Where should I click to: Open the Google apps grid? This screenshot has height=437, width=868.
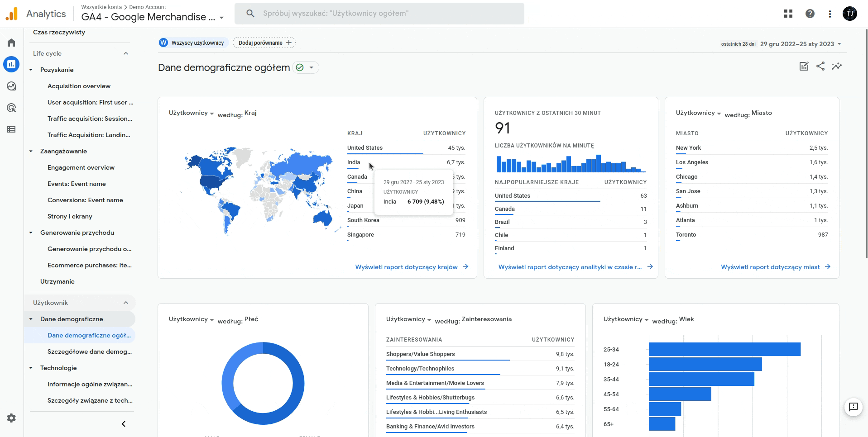[x=788, y=14]
